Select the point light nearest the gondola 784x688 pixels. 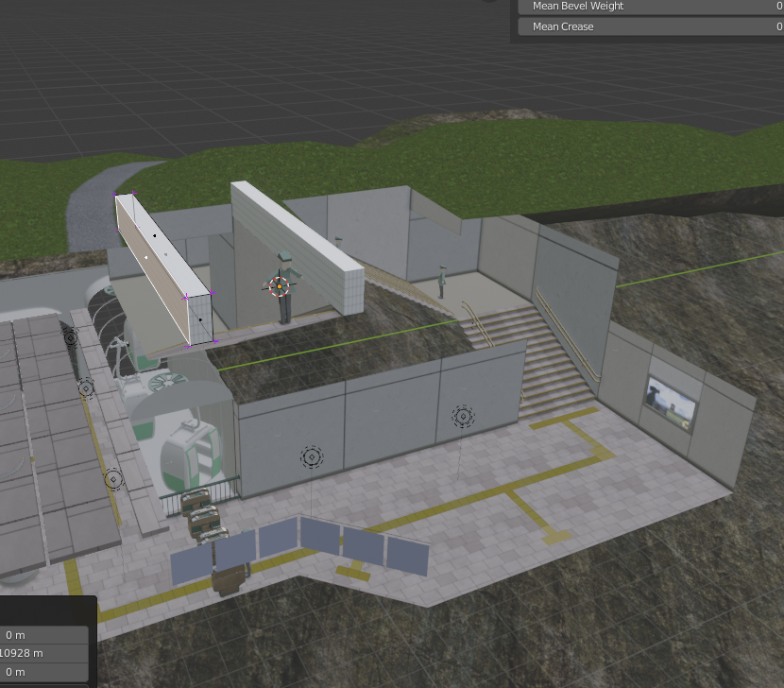[113, 480]
